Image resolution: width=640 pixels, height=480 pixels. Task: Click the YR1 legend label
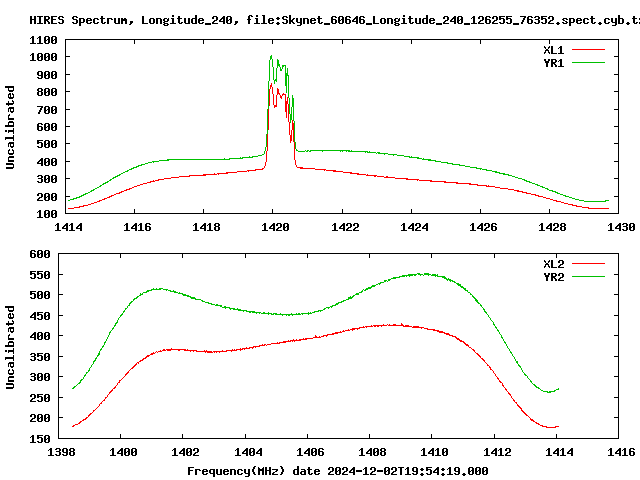(x=553, y=63)
